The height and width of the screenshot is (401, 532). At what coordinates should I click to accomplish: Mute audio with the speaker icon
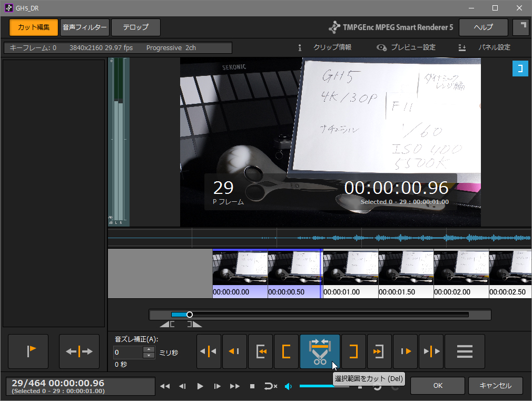(x=289, y=386)
